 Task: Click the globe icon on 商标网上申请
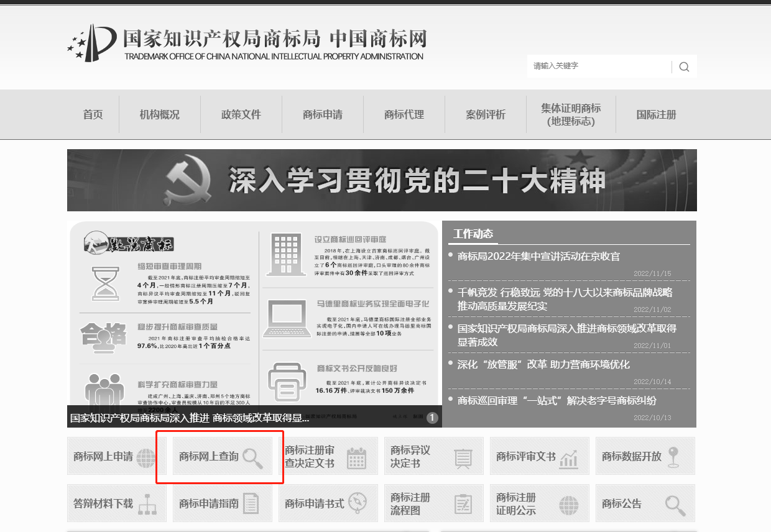146,458
